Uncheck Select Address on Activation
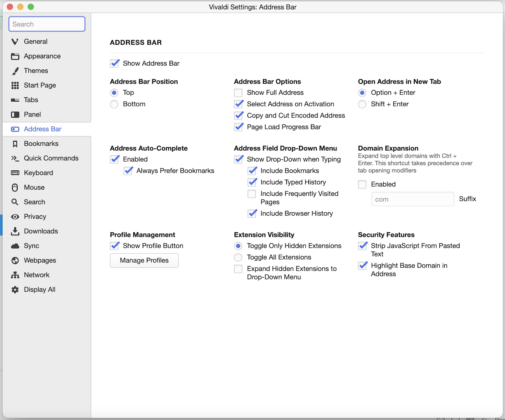505x420 pixels. [239, 104]
